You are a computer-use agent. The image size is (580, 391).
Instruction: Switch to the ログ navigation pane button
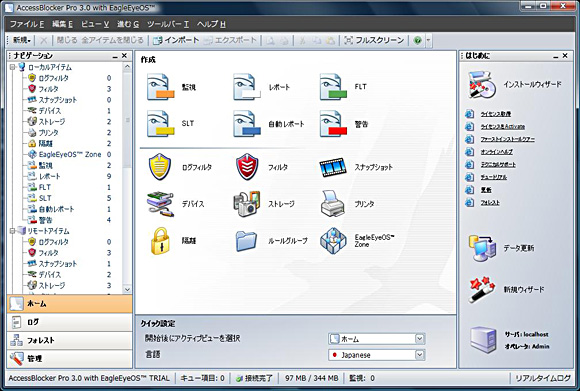click(70, 322)
